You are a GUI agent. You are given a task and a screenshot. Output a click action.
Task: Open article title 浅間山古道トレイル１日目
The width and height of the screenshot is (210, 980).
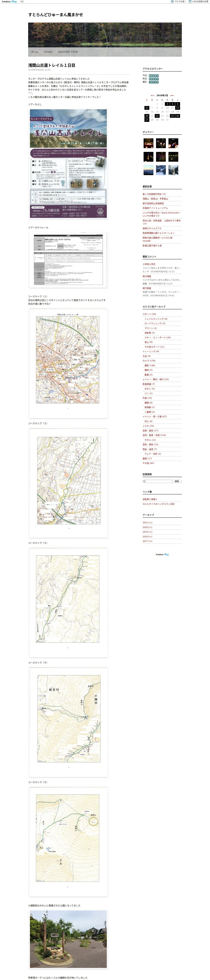[52, 65]
